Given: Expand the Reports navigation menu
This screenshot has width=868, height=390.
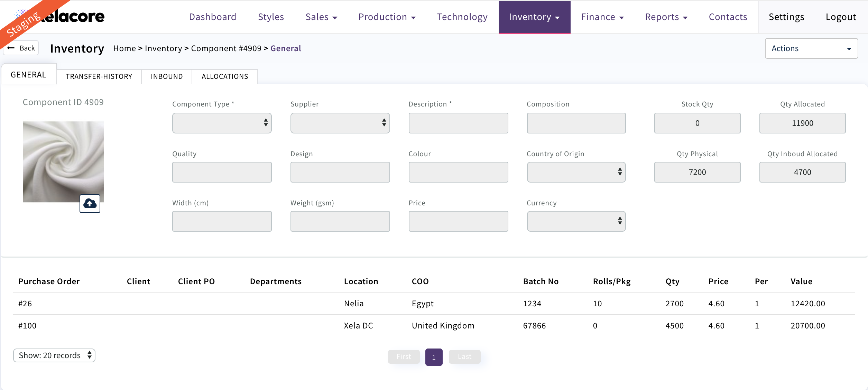Looking at the screenshot, I should click(x=666, y=17).
